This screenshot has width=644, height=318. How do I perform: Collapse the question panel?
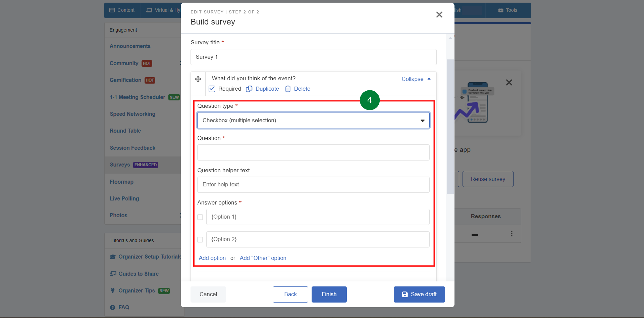(x=416, y=79)
